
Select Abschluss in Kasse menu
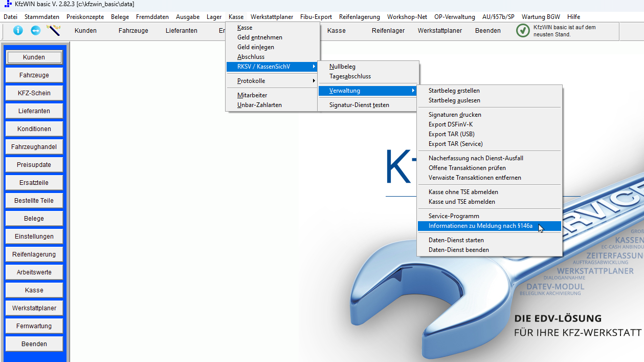pos(272,57)
